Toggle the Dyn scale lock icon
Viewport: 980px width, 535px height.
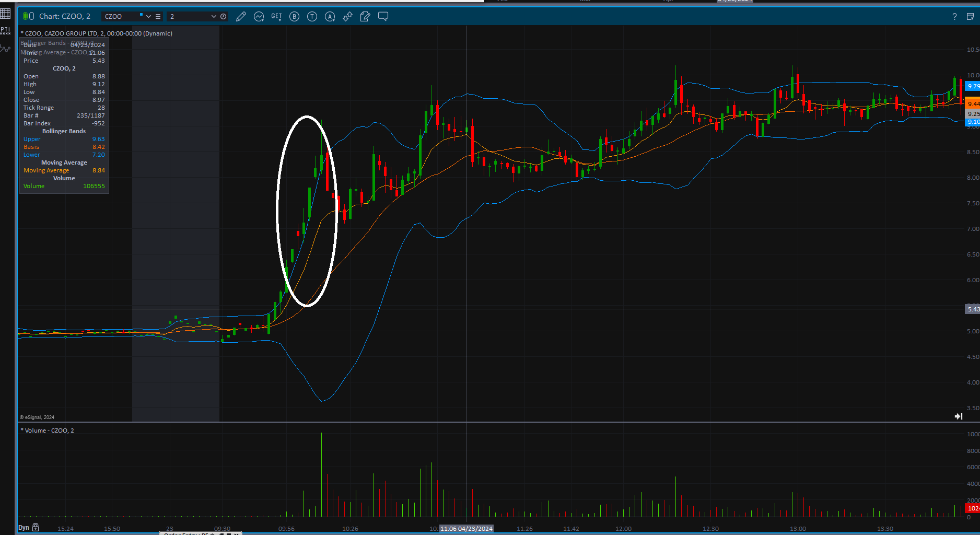pos(36,527)
